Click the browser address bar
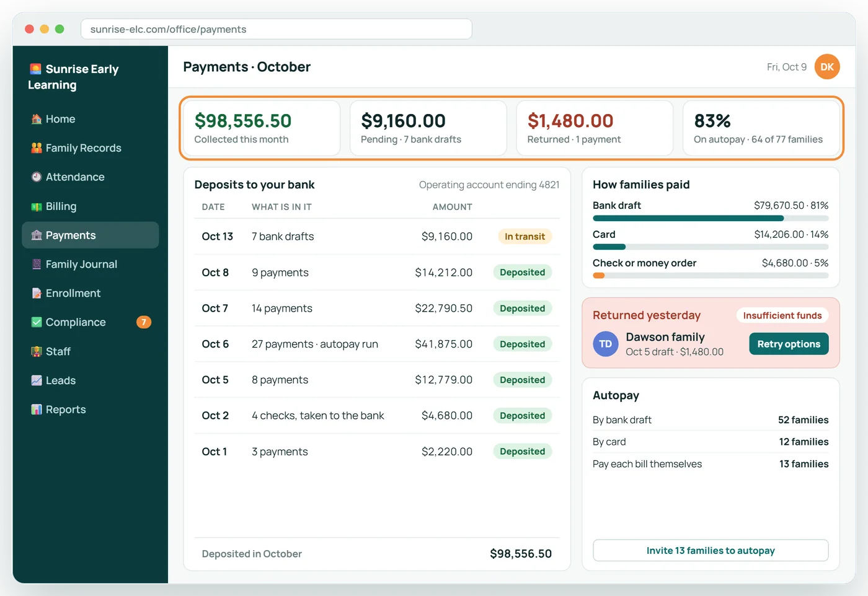868x596 pixels. point(277,29)
